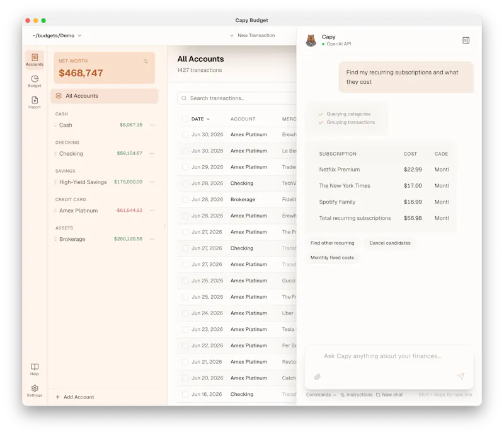Click the Spotify Family subscription row
Image resolution: width=504 pixels, height=435 pixels.
tap(384, 202)
